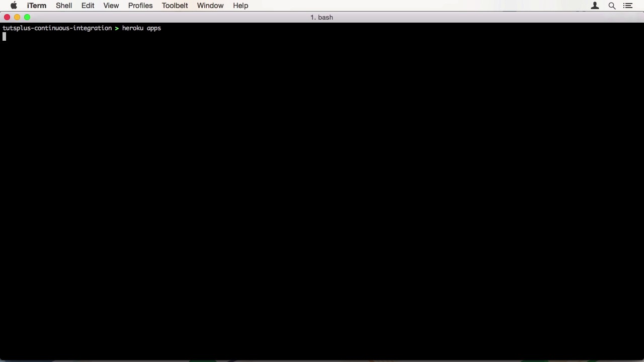Open the Help menu

click(240, 6)
